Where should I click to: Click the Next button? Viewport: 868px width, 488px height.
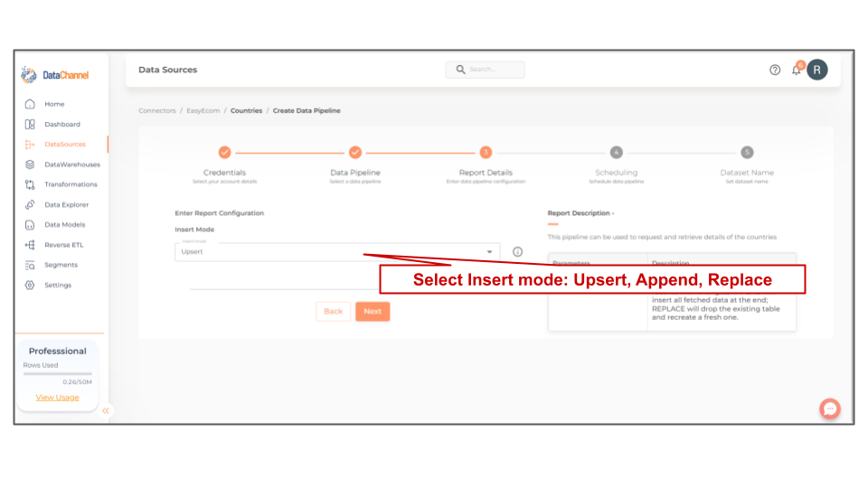tap(373, 312)
